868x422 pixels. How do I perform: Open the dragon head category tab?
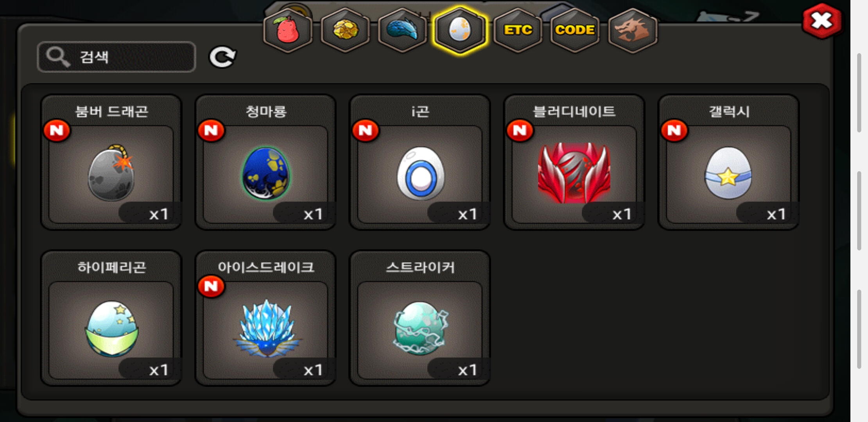[x=633, y=30]
